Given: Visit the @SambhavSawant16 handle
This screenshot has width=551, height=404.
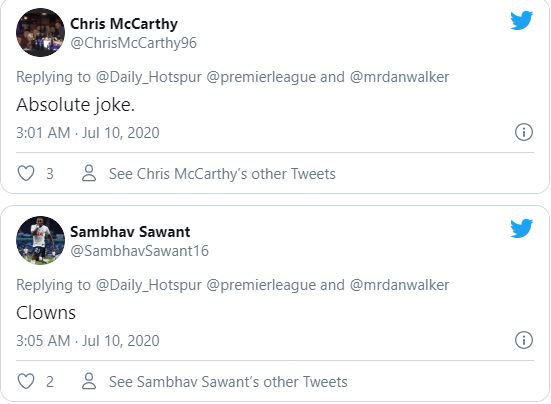Looking at the screenshot, I should (x=140, y=251).
